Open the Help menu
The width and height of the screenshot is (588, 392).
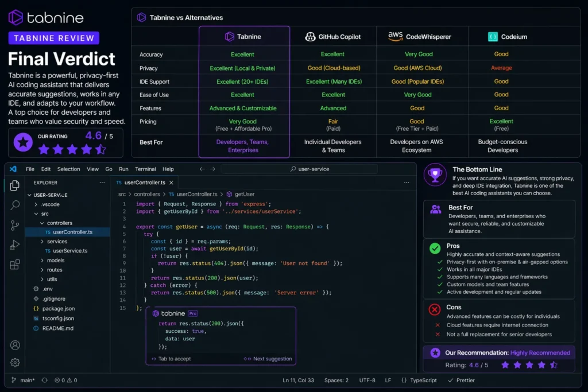pos(168,169)
